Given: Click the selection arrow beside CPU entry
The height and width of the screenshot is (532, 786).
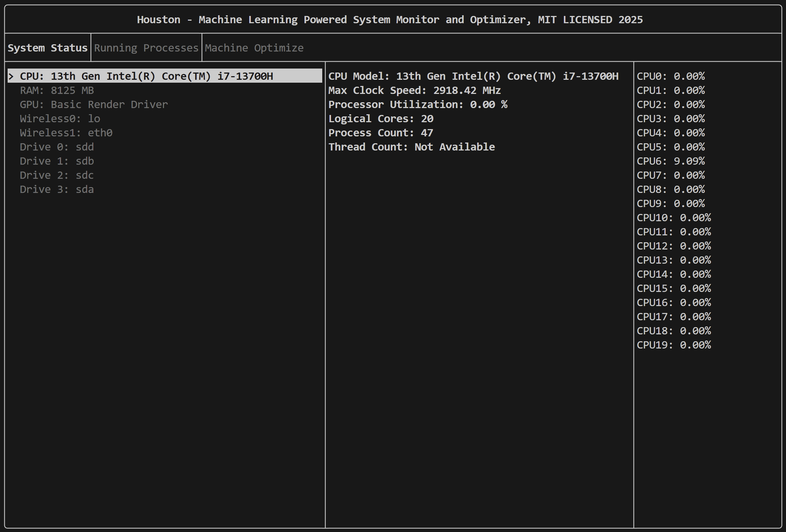Looking at the screenshot, I should 11,76.
